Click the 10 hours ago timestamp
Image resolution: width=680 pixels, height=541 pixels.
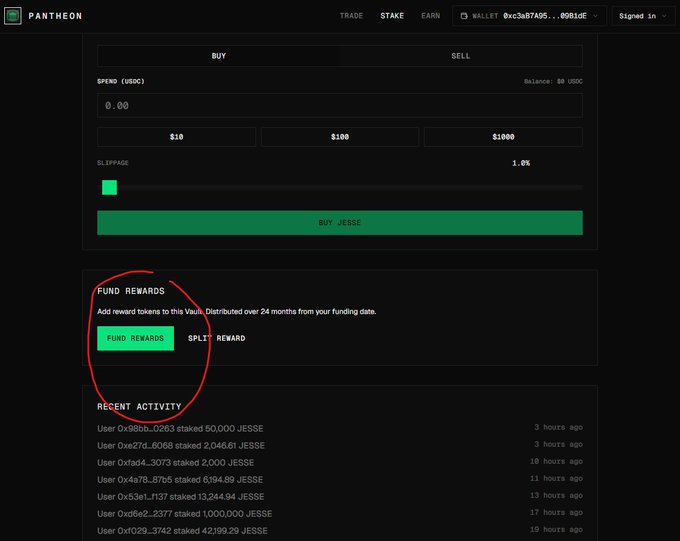[556, 461]
